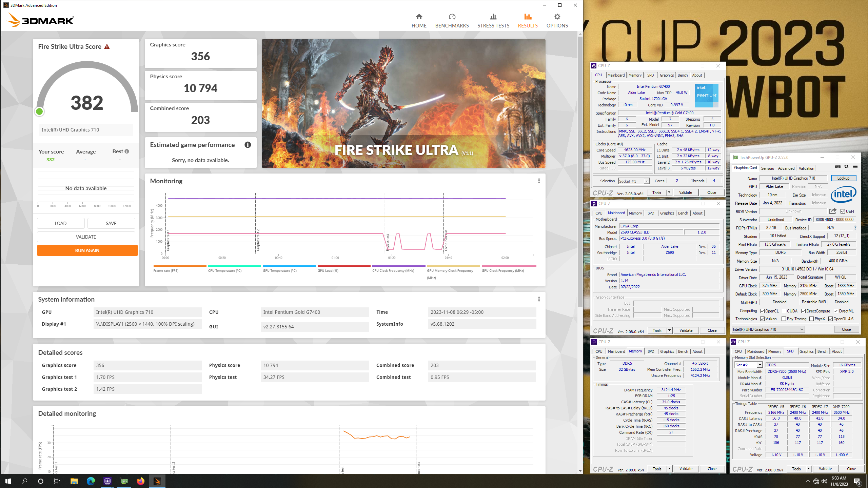This screenshot has width=868, height=488.
Task: Switch to the Sensors tab in GPU-Z
Action: 767,168
